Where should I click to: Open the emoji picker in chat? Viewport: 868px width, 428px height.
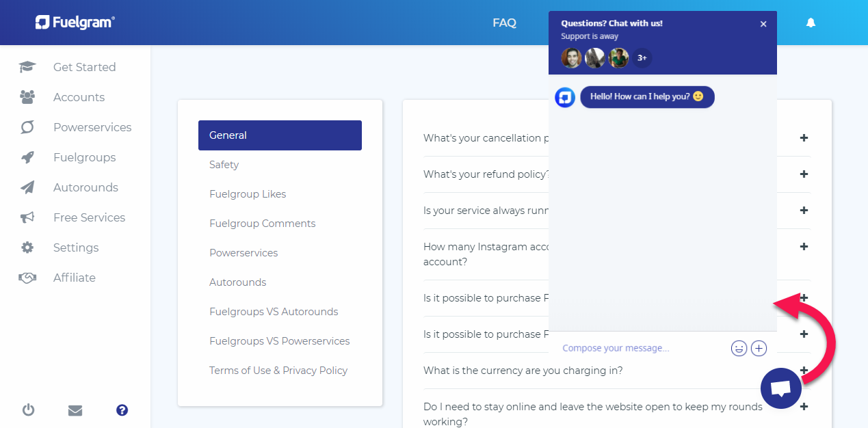click(x=739, y=348)
